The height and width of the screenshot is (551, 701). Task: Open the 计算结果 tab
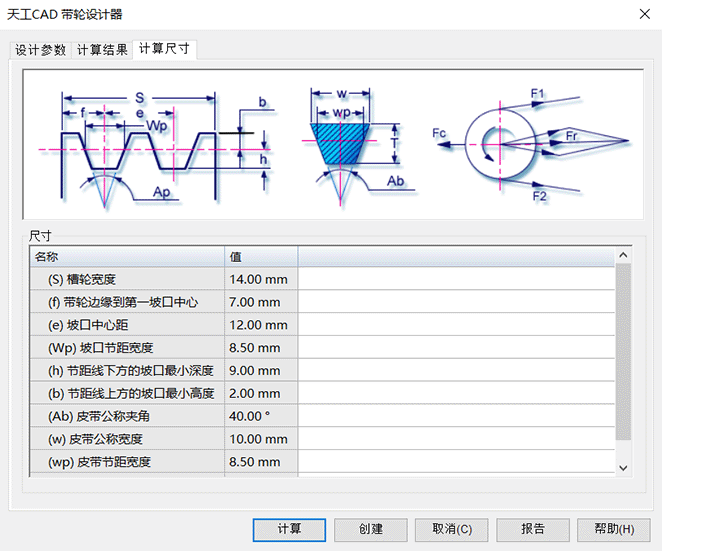point(102,50)
